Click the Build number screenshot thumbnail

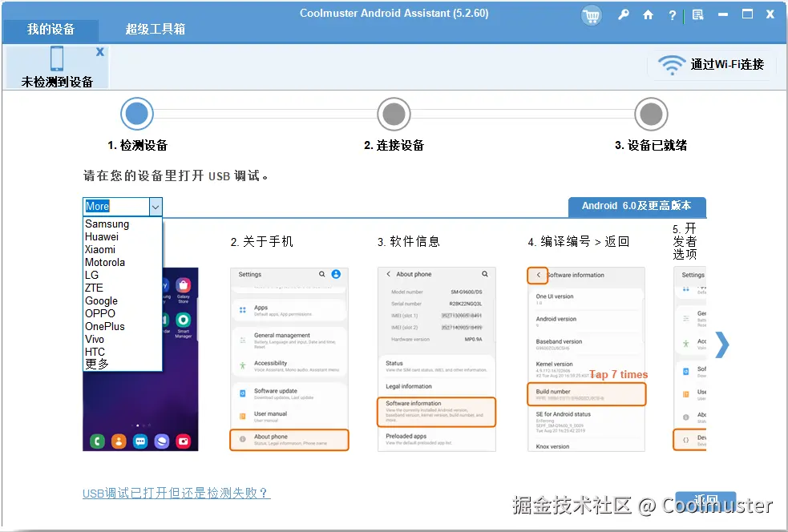[x=587, y=359]
